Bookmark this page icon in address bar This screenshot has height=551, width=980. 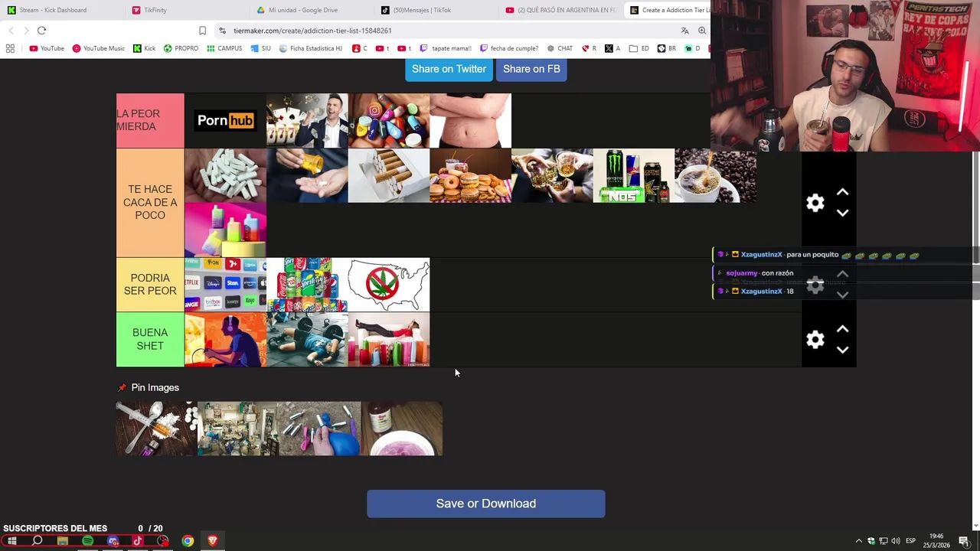coord(202,31)
